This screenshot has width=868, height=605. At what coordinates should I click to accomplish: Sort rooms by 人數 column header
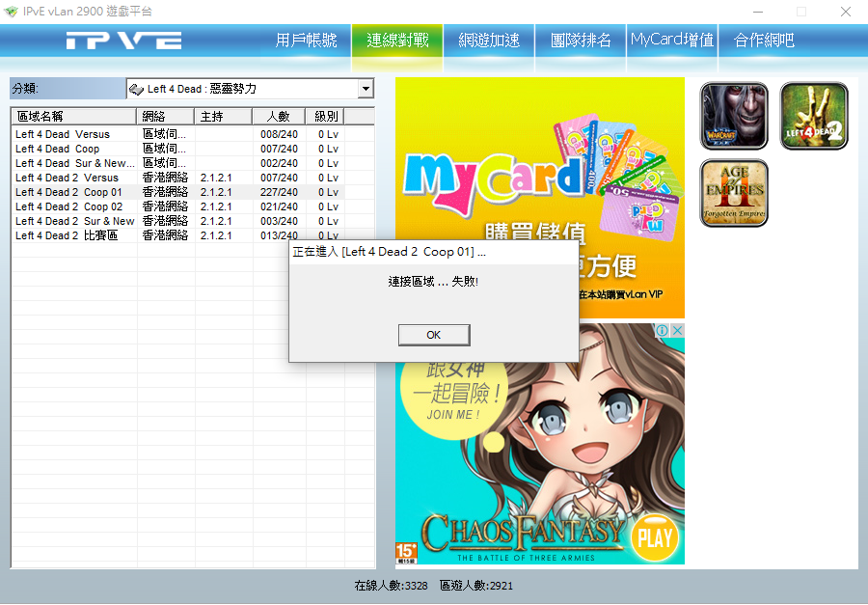[278, 116]
